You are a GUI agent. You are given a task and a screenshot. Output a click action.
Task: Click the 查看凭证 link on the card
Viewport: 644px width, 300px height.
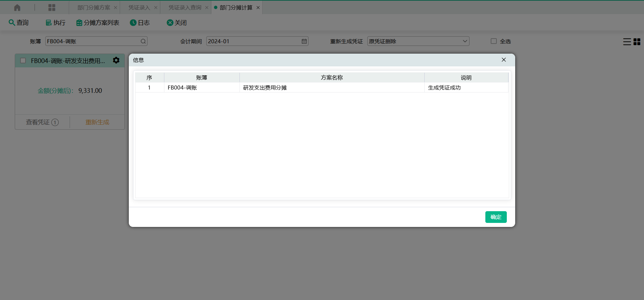coord(42,122)
